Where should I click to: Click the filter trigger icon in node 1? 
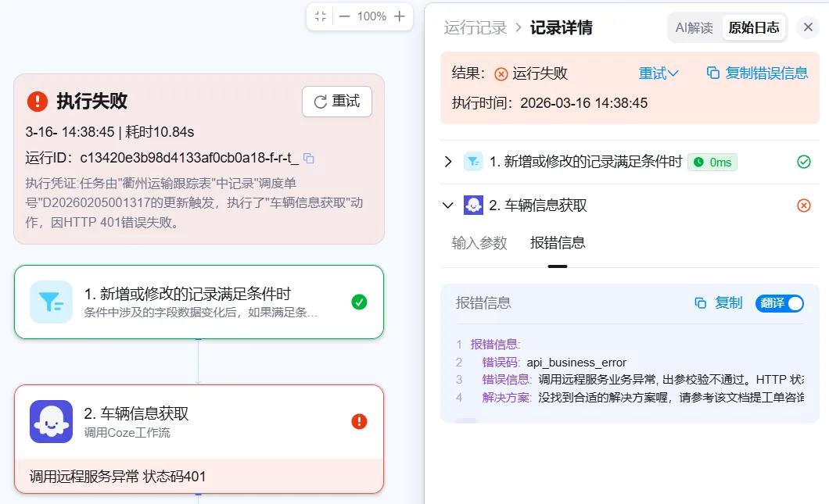tap(52, 302)
